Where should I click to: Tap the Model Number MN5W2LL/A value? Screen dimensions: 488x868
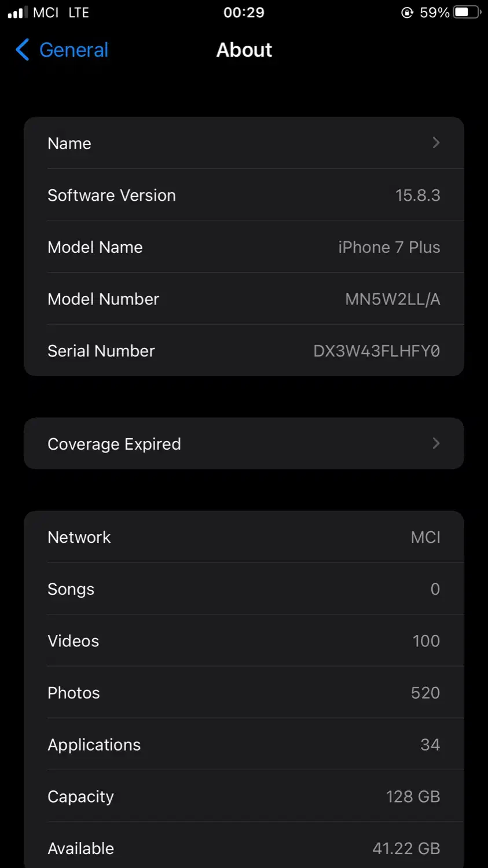coord(392,299)
